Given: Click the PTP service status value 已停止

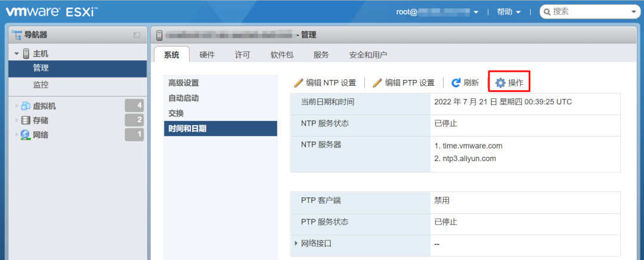Looking at the screenshot, I should tap(445, 222).
